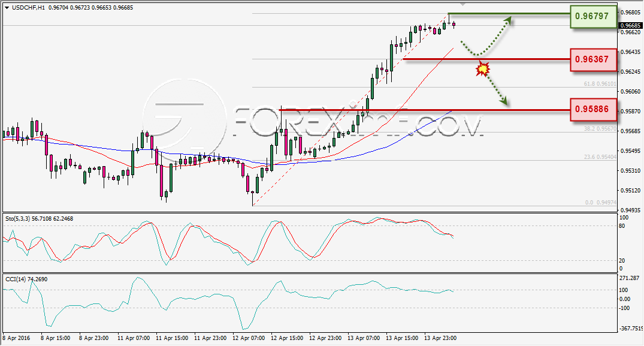
Task: Open the USDCHF,H1 chart title dropdown arrow
Action: point(7,8)
